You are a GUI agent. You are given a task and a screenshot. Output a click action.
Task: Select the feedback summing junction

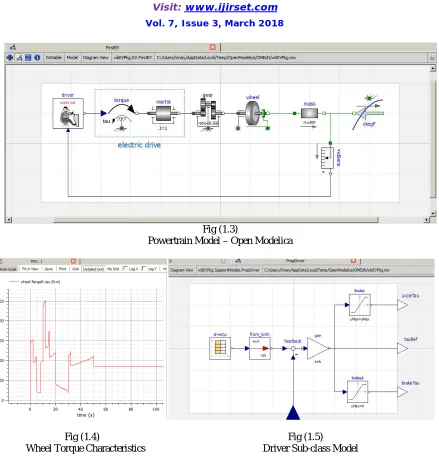(293, 349)
